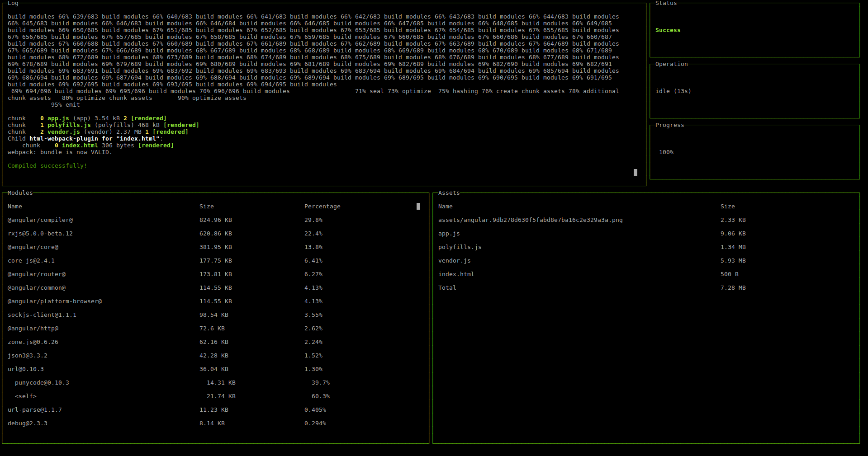This screenshot has width=868, height=456.
Task: Click the Log panel title
Action: coord(13,3)
